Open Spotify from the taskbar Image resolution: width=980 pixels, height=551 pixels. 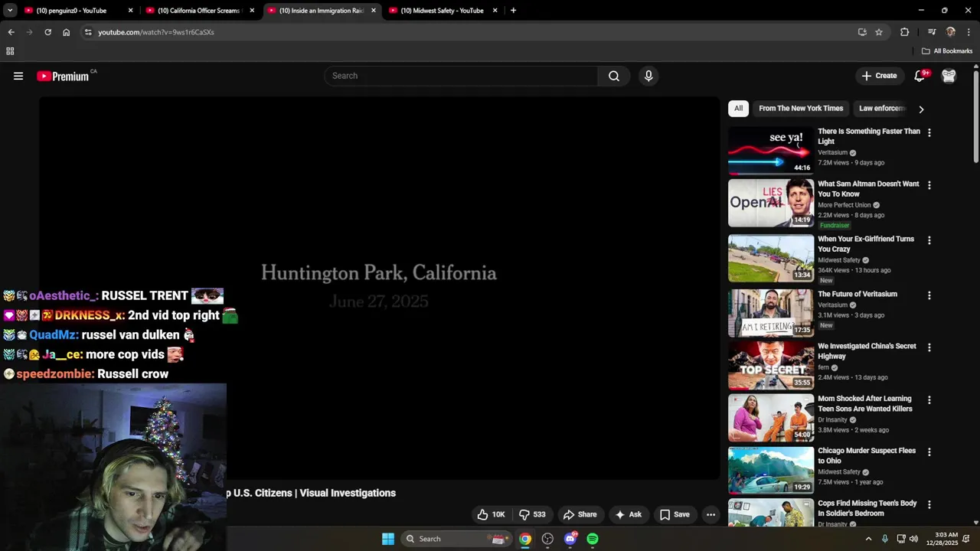tap(593, 539)
